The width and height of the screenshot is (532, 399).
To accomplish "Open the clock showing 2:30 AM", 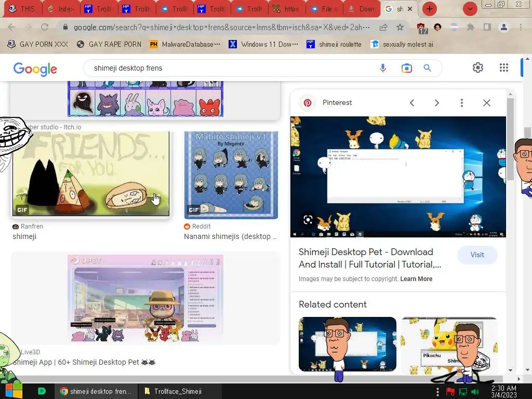I will (503, 392).
